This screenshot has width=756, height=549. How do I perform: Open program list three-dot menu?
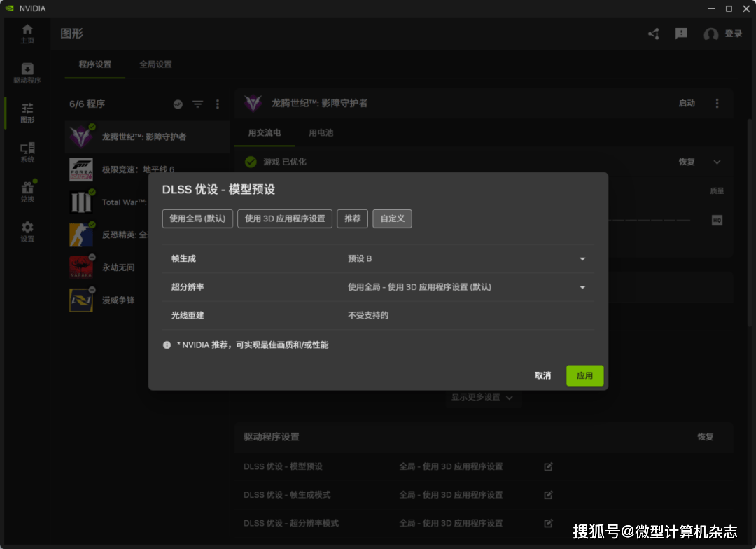(218, 104)
